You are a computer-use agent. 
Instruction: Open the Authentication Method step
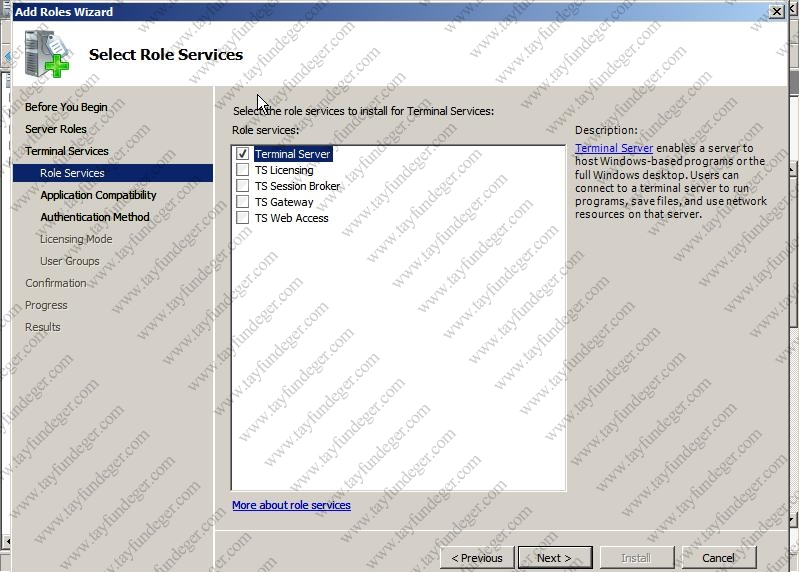click(95, 217)
